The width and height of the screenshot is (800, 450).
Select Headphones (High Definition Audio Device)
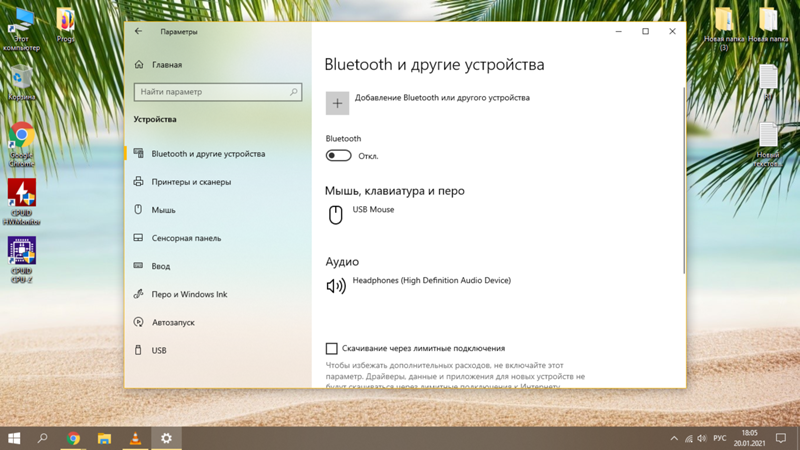coord(432,280)
